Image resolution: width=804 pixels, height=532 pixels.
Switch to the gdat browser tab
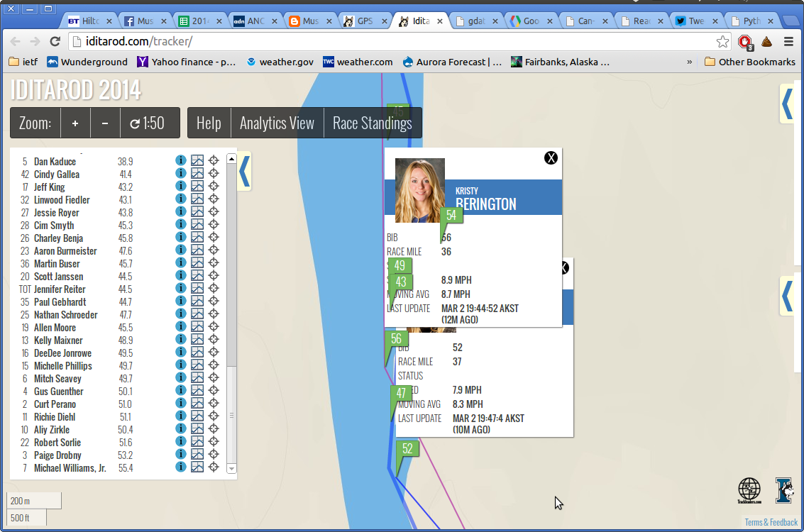pos(476,21)
